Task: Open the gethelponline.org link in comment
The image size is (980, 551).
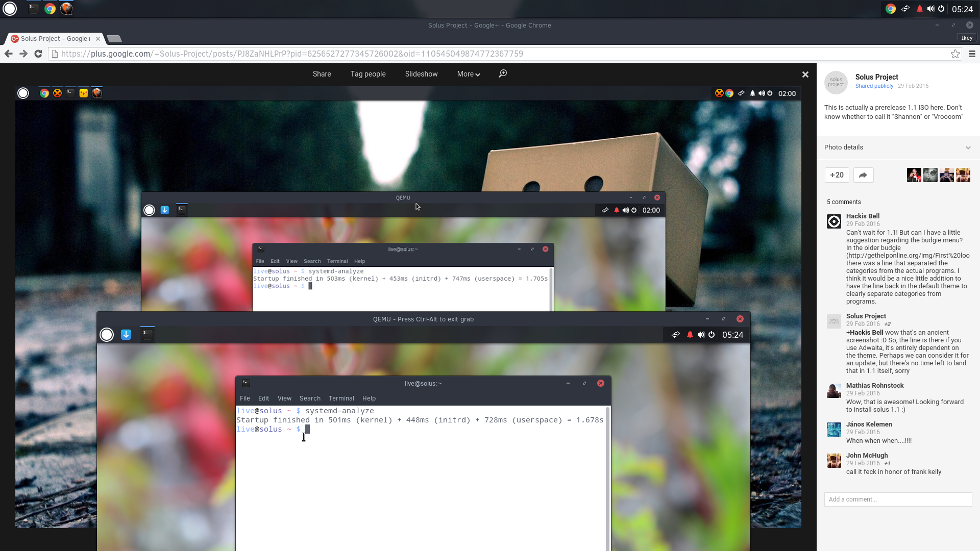Action: pyautogui.click(x=908, y=256)
